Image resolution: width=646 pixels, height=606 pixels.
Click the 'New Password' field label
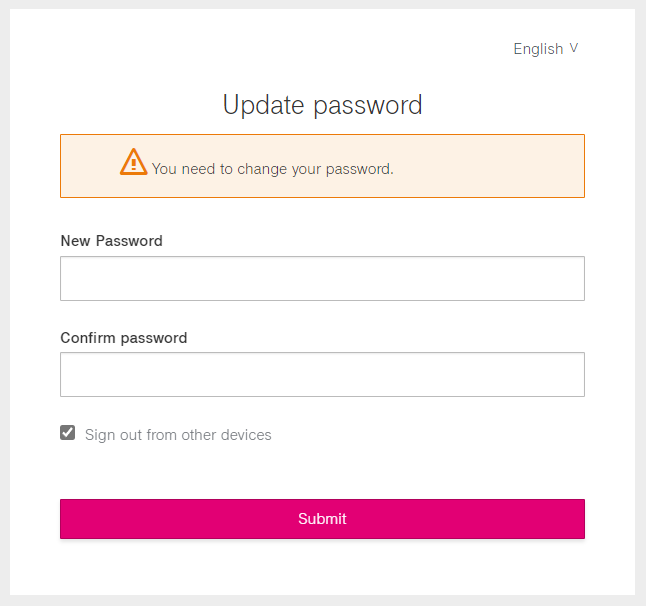(111, 241)
